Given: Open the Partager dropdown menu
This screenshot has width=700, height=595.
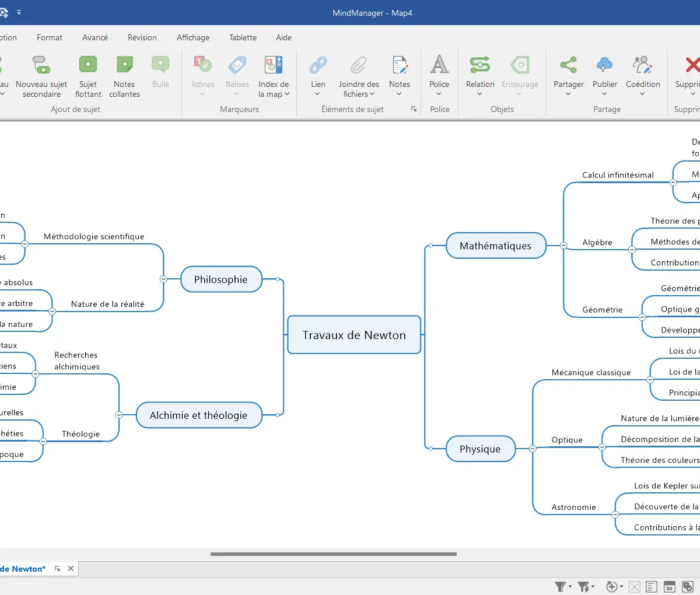Looking at the screenshot, I should pos(568,93).
